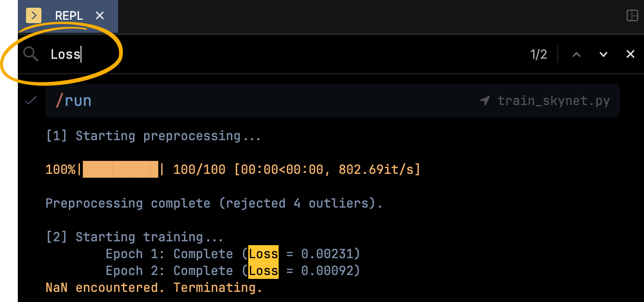Click the paper-plane icon beside train_skynet.py

point(485,101)
